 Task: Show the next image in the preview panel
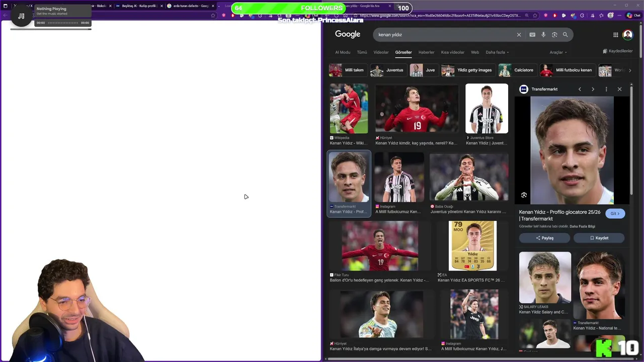coord(593,89)
